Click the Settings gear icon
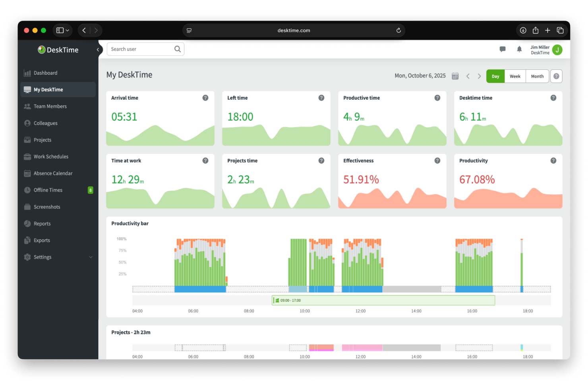 pos(27,257)
